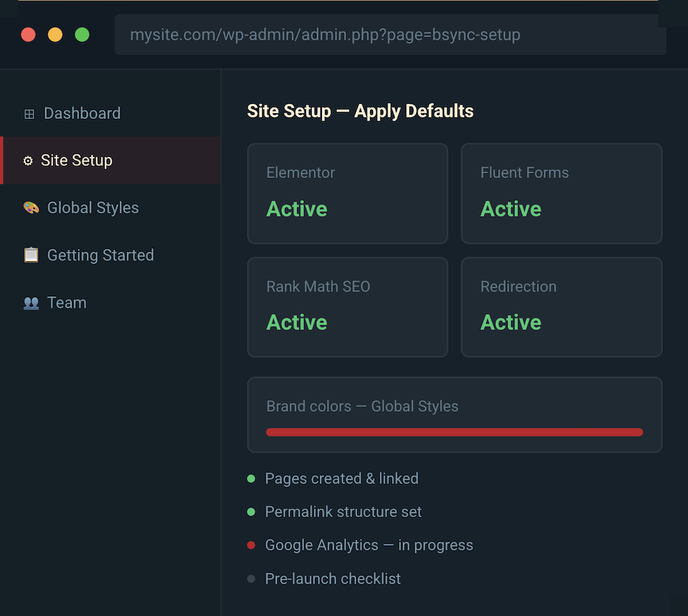Click the Pre-launch checklist item
Screen dimensions: 688x616
point(332,579)
